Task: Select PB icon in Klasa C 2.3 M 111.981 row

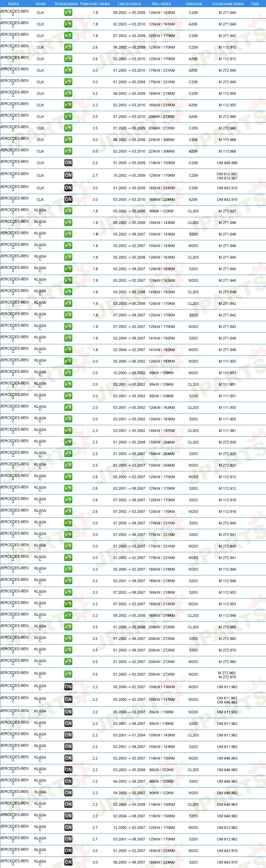Action: click(x=68, y=431)
